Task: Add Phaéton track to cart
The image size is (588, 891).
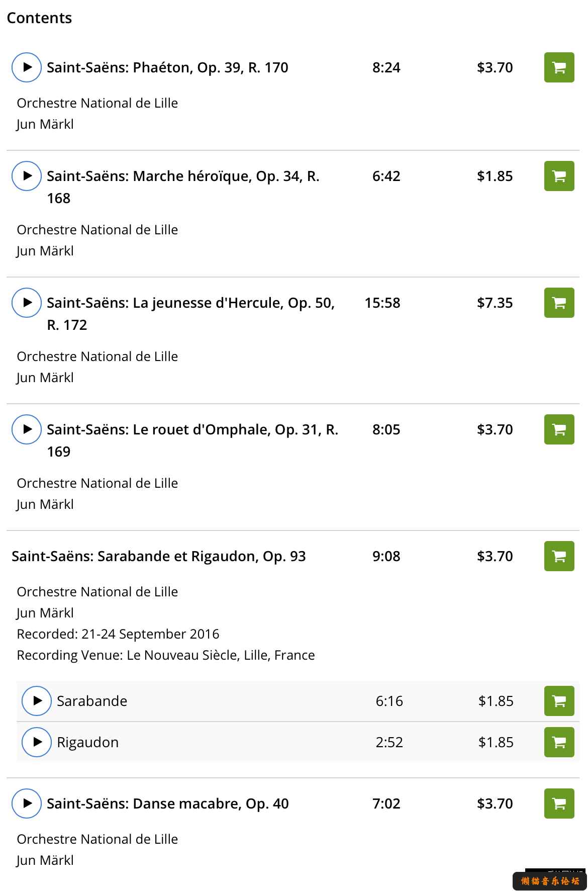Action: [559, 67]
